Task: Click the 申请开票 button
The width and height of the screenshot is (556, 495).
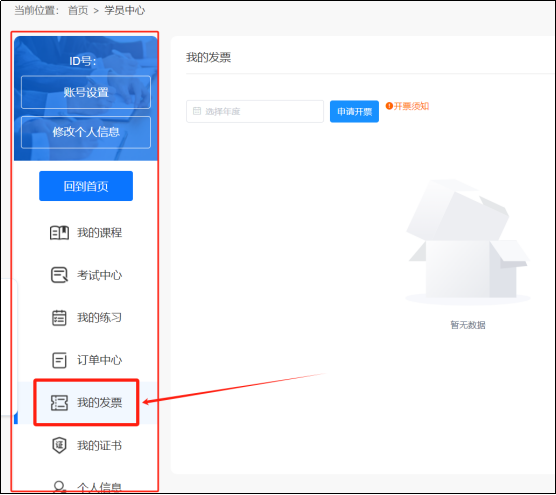Action: point(354,112)
